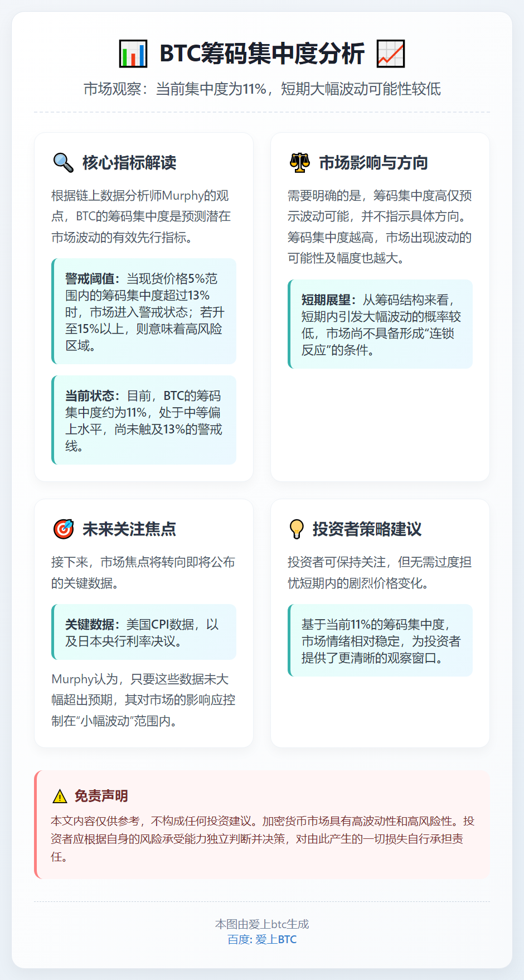The height and width of the screenshot is (980, 524).
Task: Click disclaimer text starting 本文内容仅供参考
Action: [262, 839]
